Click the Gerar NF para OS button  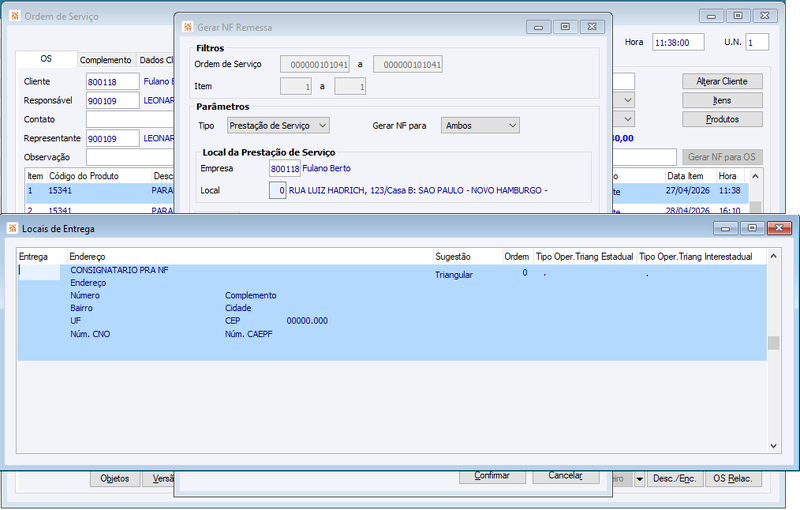click(722, 157)
